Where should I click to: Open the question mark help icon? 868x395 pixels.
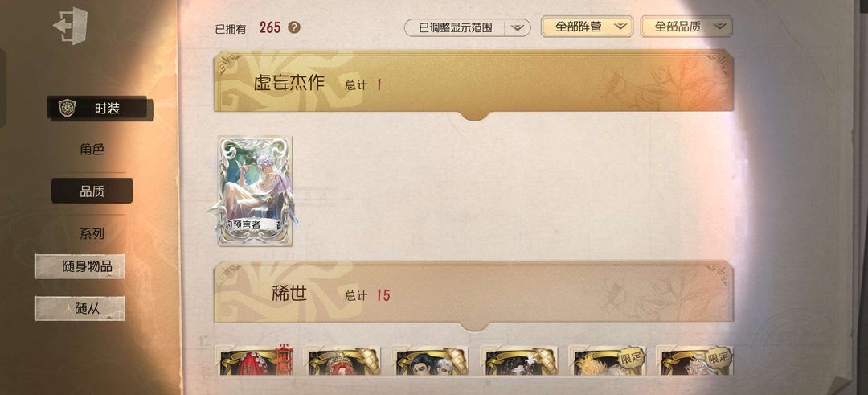point(294,27)
